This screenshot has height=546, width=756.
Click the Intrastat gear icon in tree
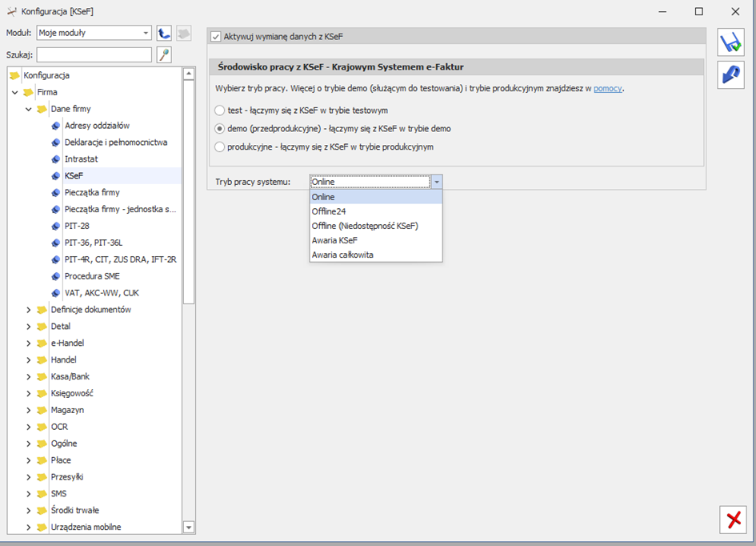point(55,159)
